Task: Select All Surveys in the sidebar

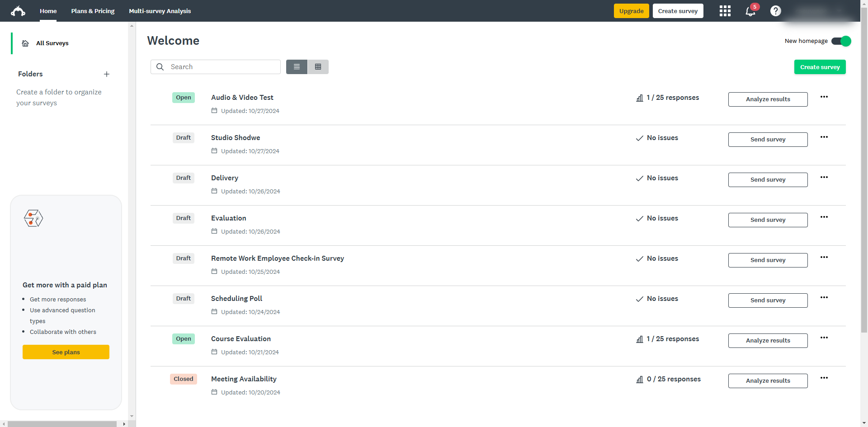Action: 52,43
